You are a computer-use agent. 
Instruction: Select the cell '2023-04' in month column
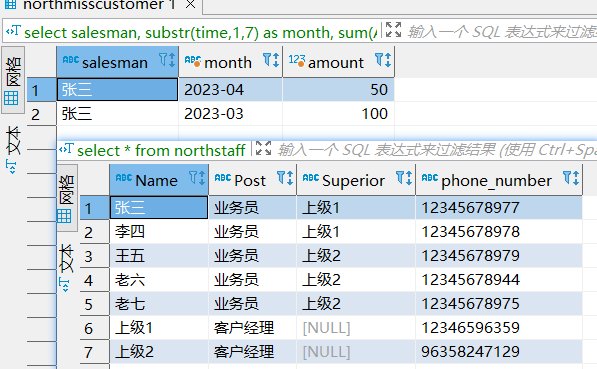pos(231,90)
